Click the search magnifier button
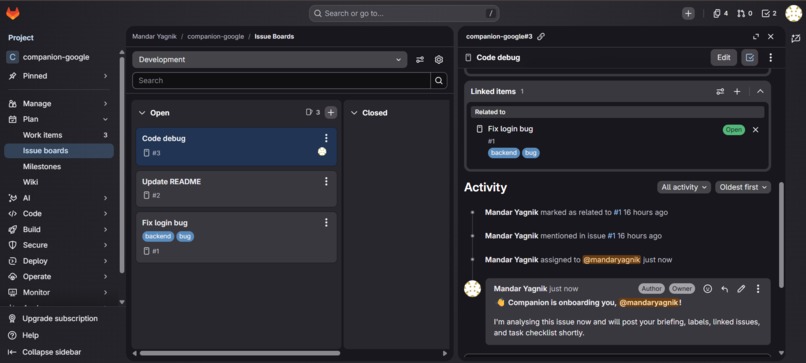806x363 pixels. [x=438, y=81]
